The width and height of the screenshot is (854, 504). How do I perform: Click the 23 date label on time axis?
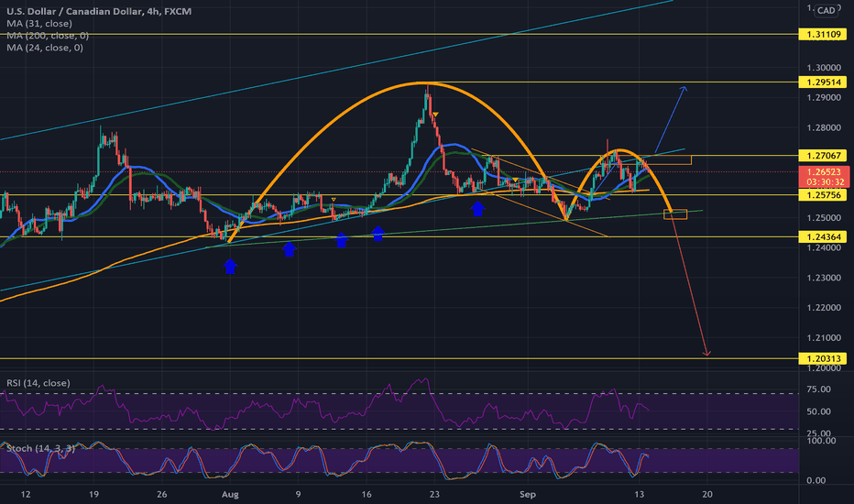[x=434, y=495]
